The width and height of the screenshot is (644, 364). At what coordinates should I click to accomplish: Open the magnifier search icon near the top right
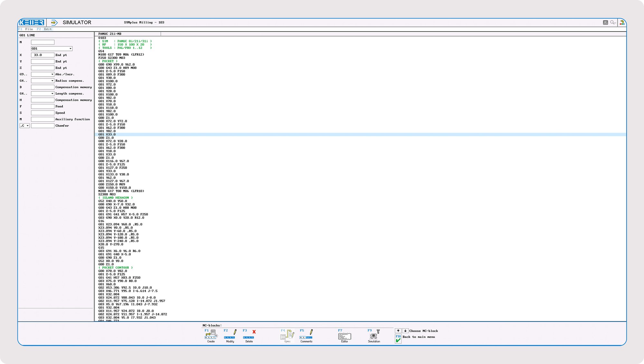(x=613, y=22)
